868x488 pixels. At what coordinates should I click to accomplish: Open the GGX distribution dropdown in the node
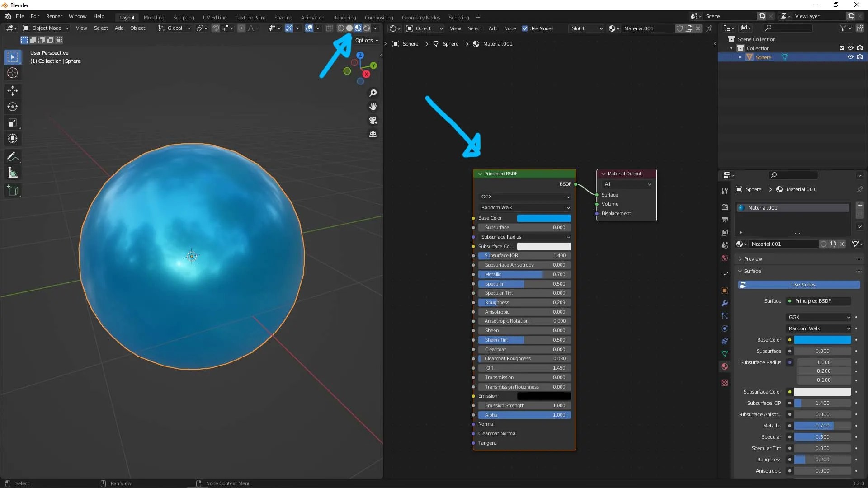[x=524, y=197]
